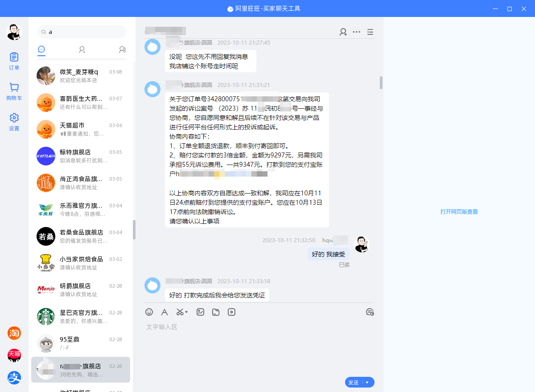Open the 若桑食品旗舰店 conversation
535x392 pixels.
tap(81, 236)
